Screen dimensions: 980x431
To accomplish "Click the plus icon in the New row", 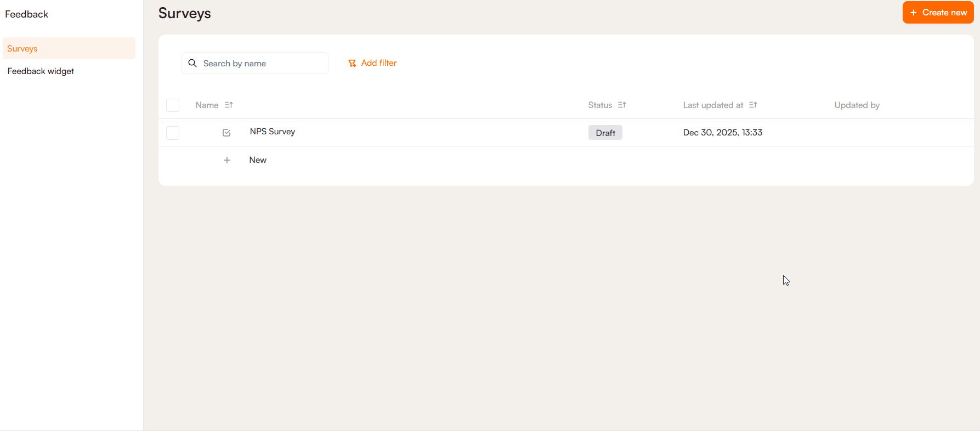I will click(x=227, y=160).
